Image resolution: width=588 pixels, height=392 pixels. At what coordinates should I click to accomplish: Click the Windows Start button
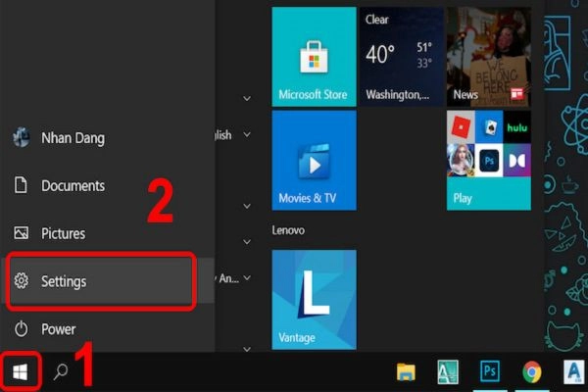21,372
